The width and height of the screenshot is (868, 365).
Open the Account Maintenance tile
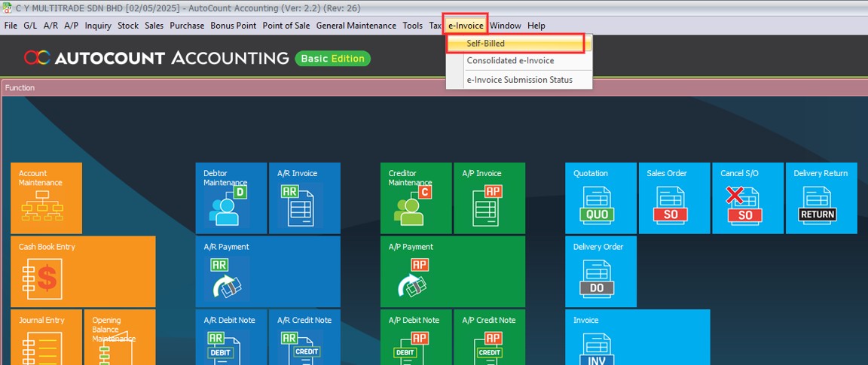(46, 198)
